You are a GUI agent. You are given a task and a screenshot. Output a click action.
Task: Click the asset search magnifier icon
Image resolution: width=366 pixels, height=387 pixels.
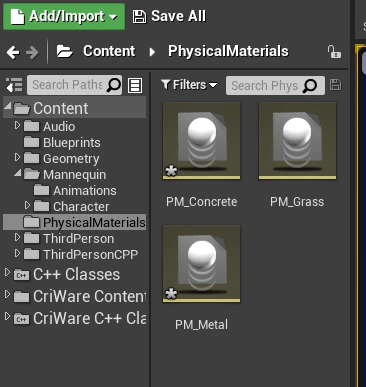tap(310, 86)
